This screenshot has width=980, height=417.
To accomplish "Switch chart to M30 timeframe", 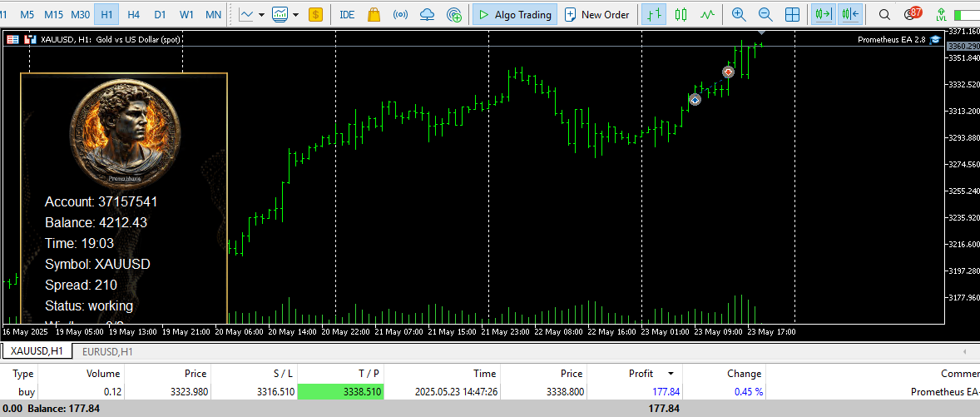I will [x=80, y=14].
